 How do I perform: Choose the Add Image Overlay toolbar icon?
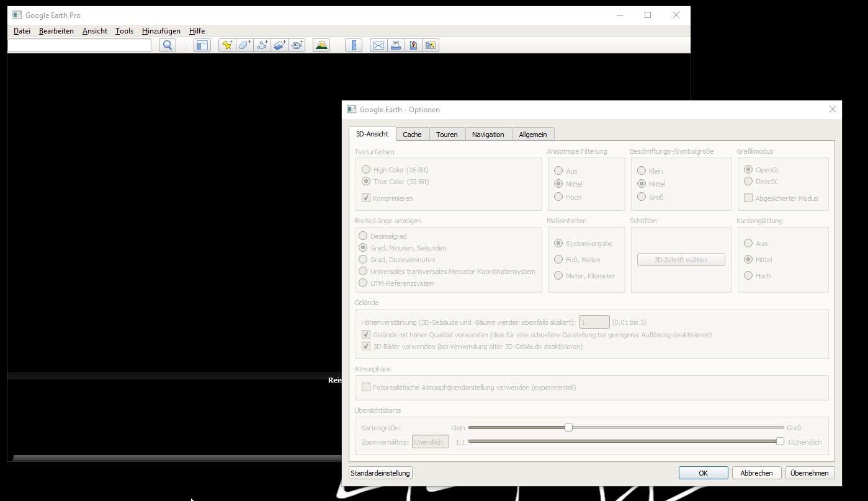280,45
